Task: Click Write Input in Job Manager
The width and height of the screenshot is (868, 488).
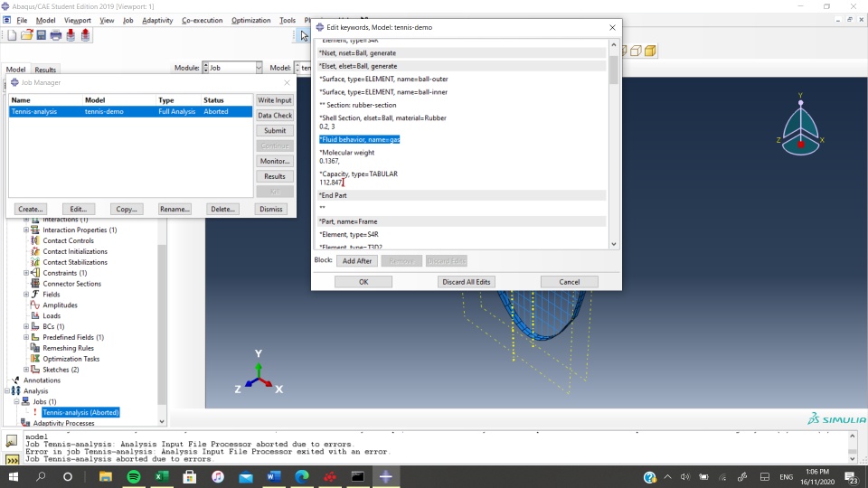Action: click(275, 100)
